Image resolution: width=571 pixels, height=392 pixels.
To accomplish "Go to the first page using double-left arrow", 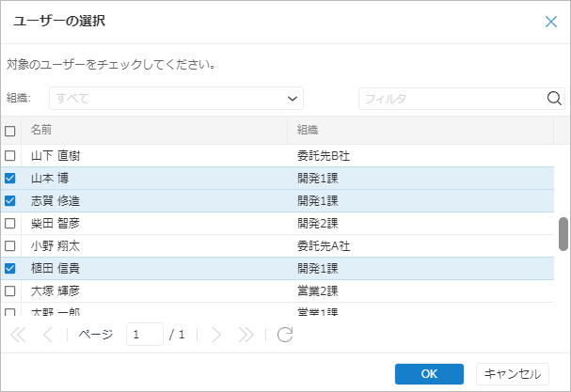I will (18, 335).
